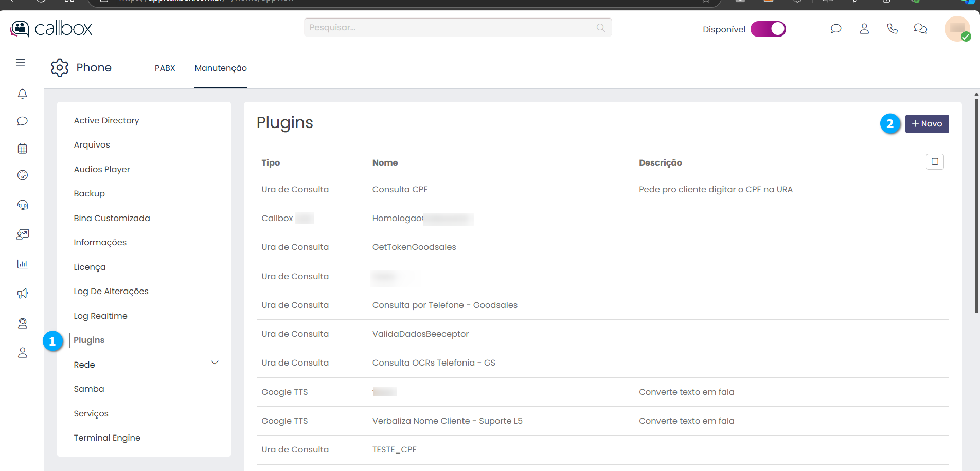This screenshot has height=471, width=980.
Task: Toggle the Disponível availability switch
Action: click(x=768, y=29)
